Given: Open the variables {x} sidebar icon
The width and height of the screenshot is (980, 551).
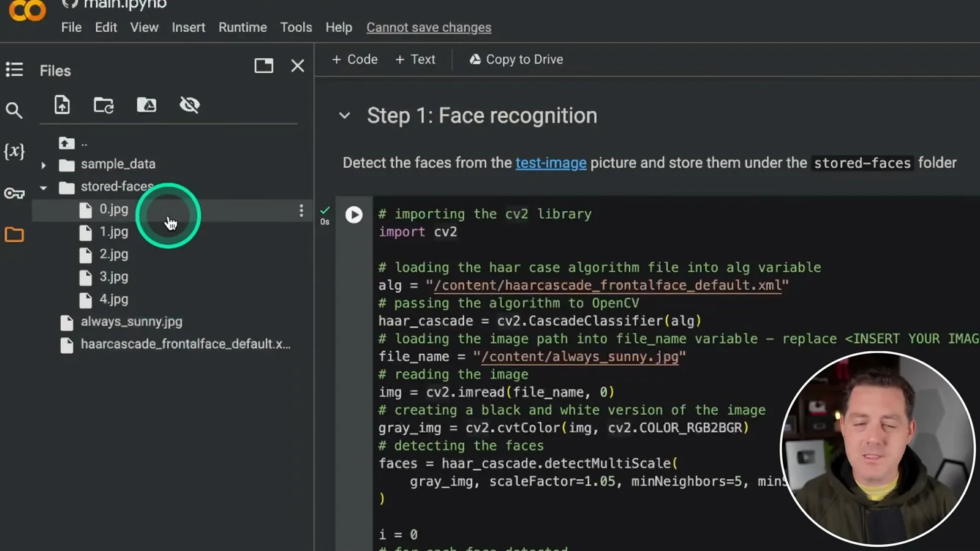Looking at the screenshot, I should click(14, 151).
